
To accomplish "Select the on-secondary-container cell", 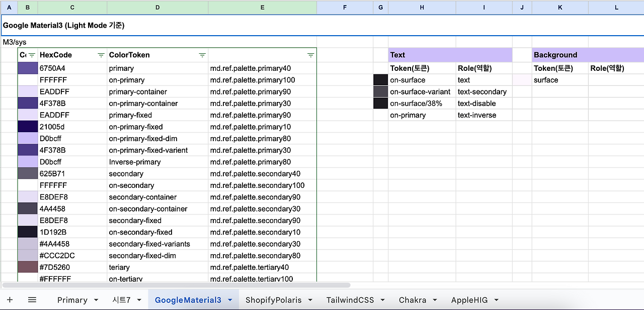I will (x=158, y=209).
